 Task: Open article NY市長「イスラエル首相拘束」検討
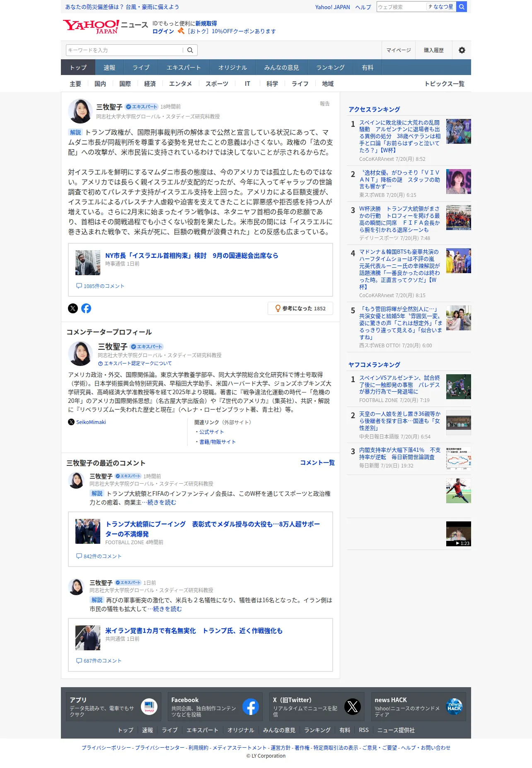click(x=191, y=256)
